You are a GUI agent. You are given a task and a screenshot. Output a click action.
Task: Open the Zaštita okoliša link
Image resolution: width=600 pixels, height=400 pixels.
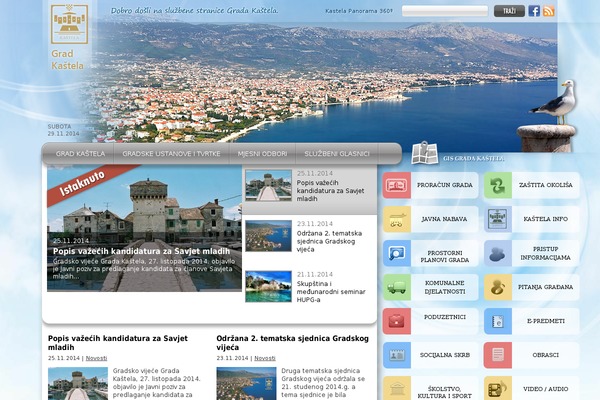pyautogui.click(x=546, y=185)
